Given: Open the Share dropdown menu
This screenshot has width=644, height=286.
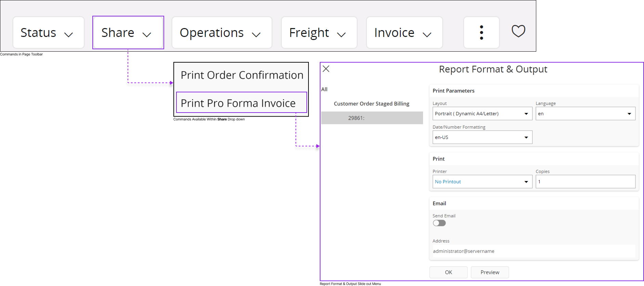Looking at the screenshot, I should tap(128, 33).
